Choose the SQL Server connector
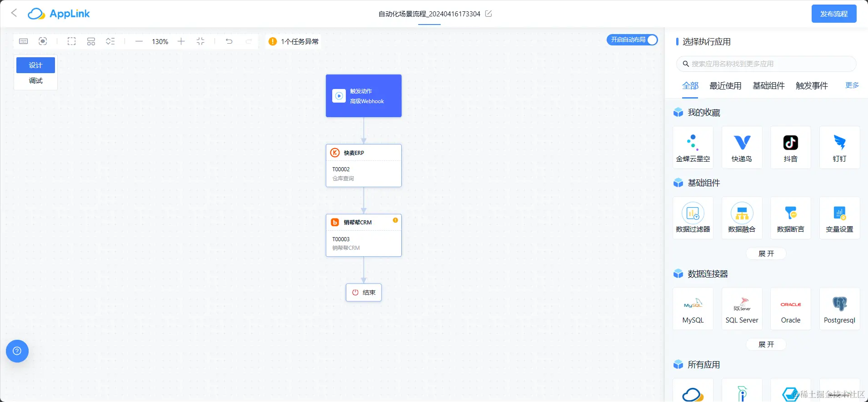Image resolution: width=868 pixels, height=402 pixels. coord(742,309)
